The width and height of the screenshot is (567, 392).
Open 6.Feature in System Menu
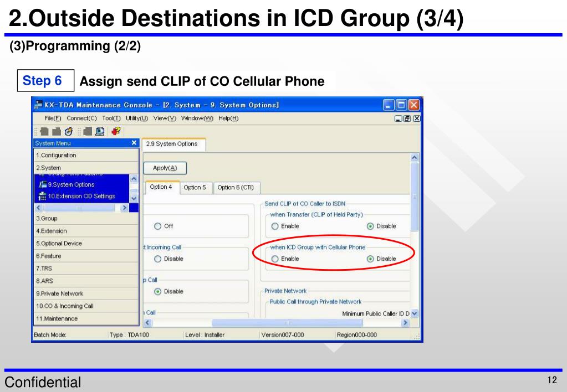86,256
